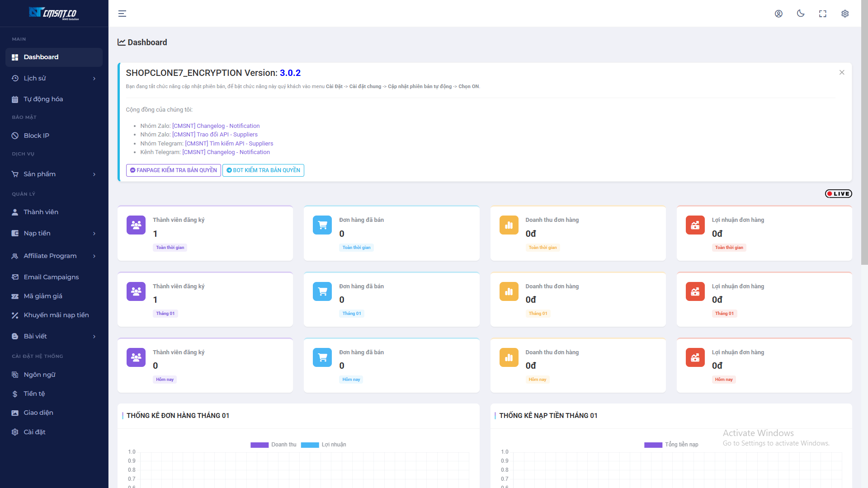Click the blue shopping cart stat icon
Viewport: 868px width, 488px height.
(322, 225)
